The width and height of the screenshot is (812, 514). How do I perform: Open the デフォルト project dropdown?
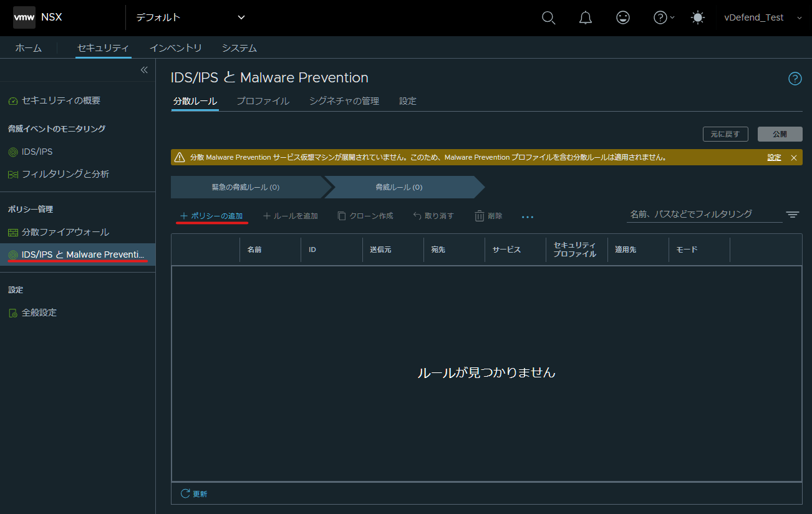click(190, 17)
